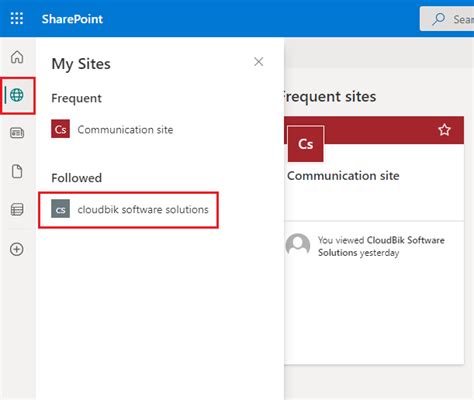The width and height of the screenshot is (474, 400).
Task: Click the search magnifier icon
Action: [x=439, y=19]
